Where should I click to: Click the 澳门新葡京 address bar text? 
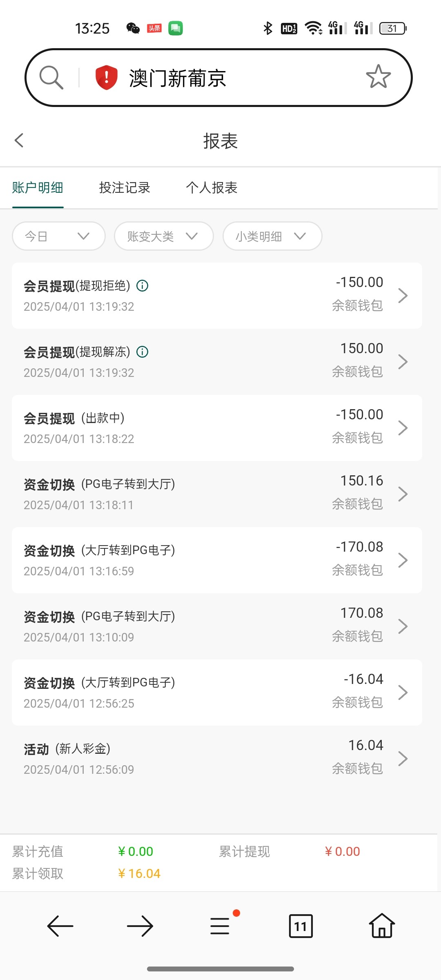click(x=178, y=78)
